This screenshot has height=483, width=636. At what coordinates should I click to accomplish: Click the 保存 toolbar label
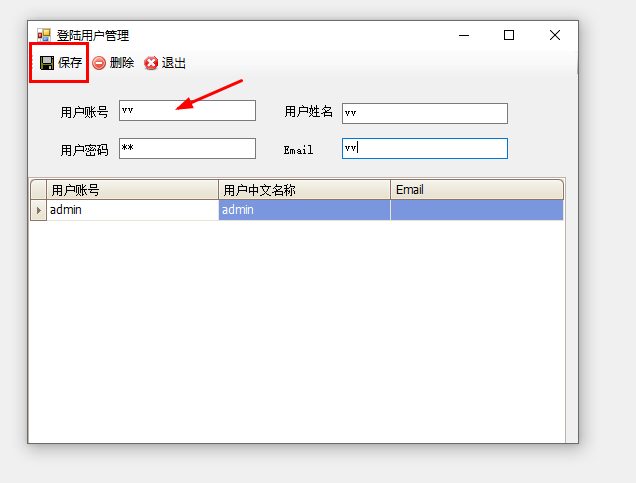coord(70,63)
